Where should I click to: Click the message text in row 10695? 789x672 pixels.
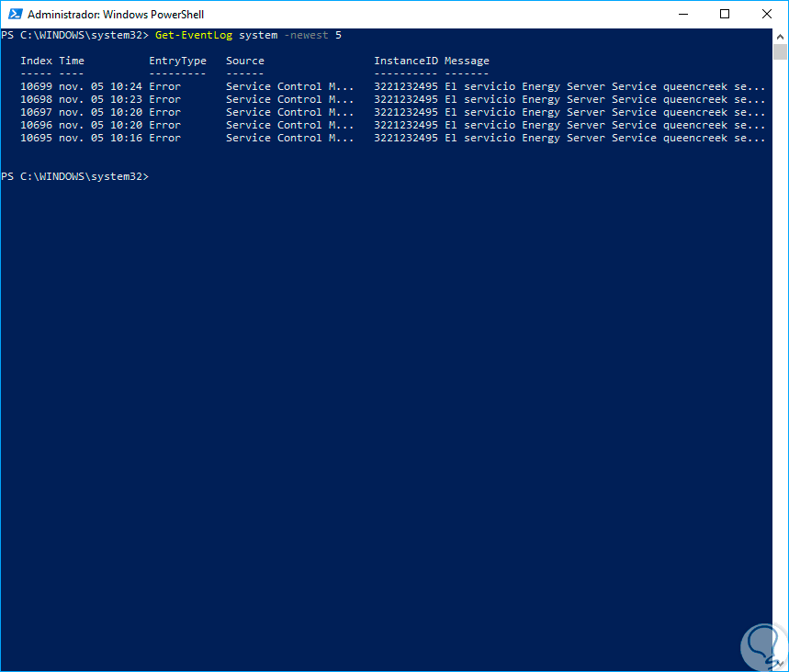[x=604, y=138]
